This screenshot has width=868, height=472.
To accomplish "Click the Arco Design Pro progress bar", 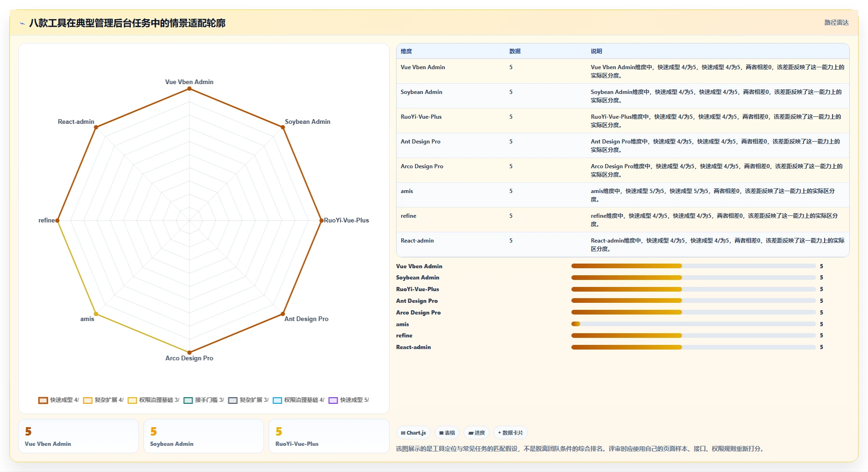I will (693, 312).
